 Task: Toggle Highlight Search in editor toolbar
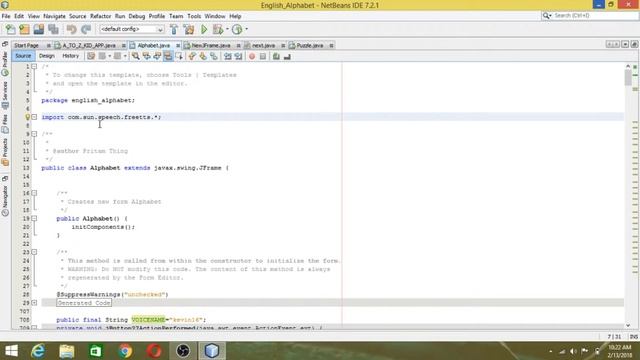168,56
